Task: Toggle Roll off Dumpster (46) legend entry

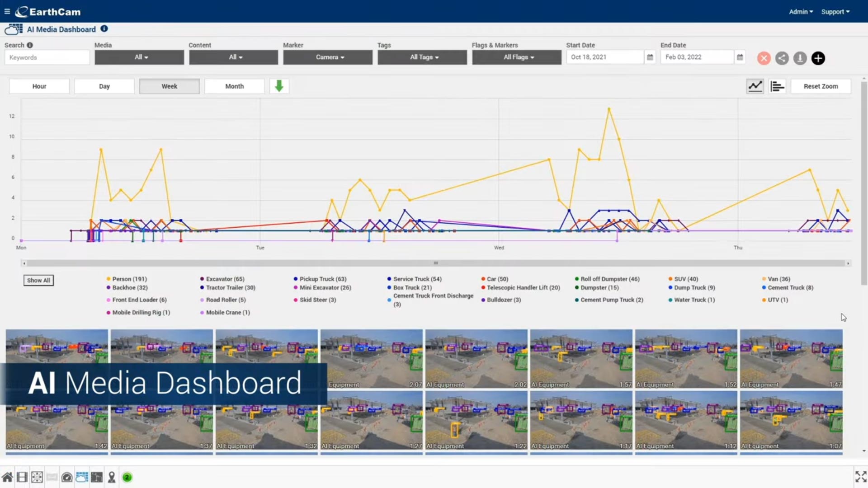Action: [607, 279]
